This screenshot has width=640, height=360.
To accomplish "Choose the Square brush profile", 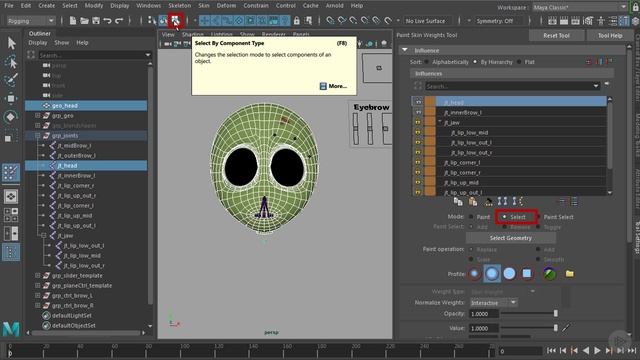I will click(x=527, y=273).
